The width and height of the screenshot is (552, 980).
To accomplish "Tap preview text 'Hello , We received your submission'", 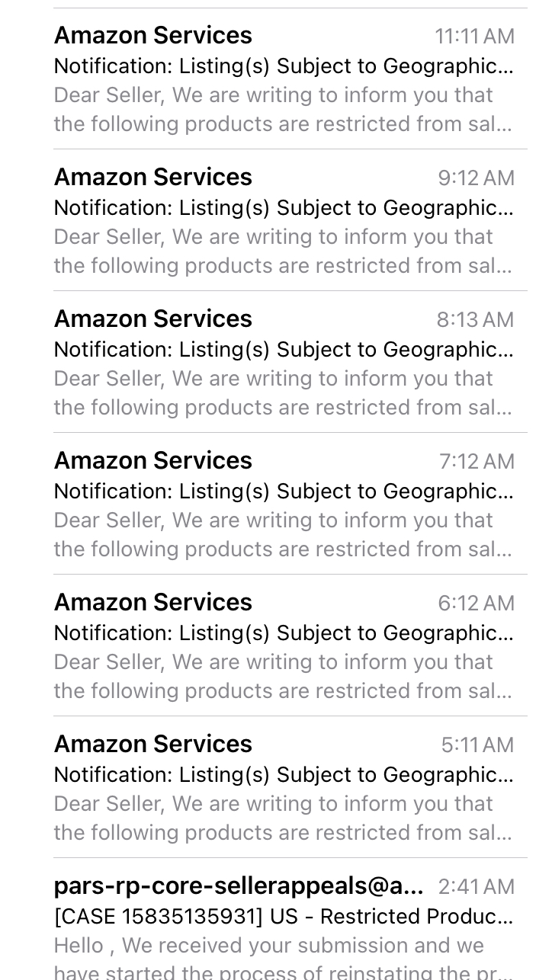I will (x=269, y=946).
